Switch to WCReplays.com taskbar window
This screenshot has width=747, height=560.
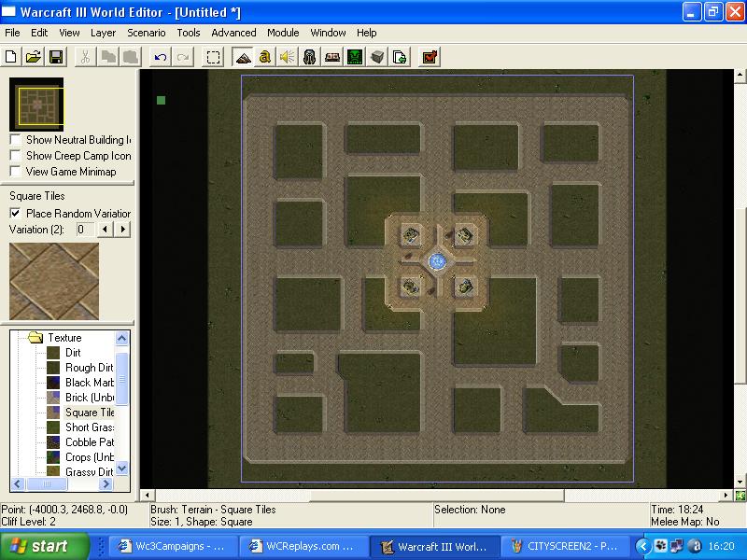(x=304, y=546)
